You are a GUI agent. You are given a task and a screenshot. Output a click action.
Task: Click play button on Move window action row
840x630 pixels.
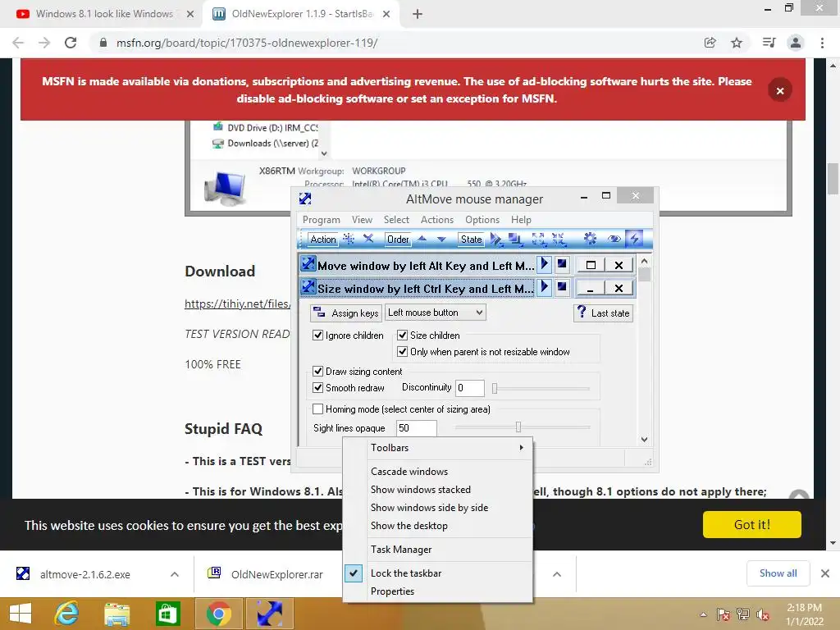point(545,264)
